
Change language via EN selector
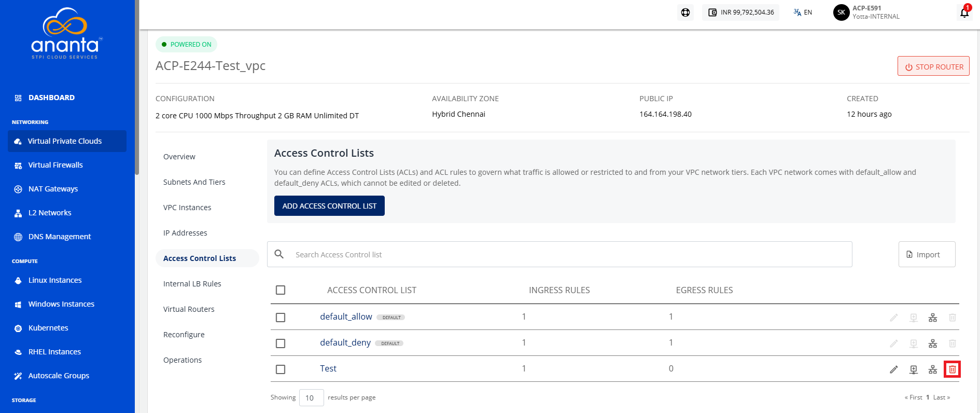click(x=803, y=12)
